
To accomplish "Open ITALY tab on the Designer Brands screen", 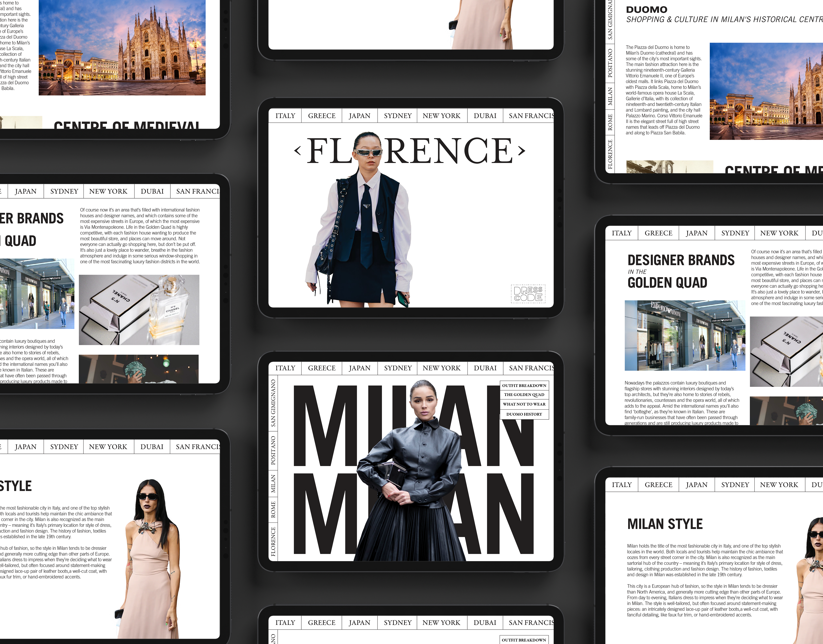I will [x=622, y=233].
